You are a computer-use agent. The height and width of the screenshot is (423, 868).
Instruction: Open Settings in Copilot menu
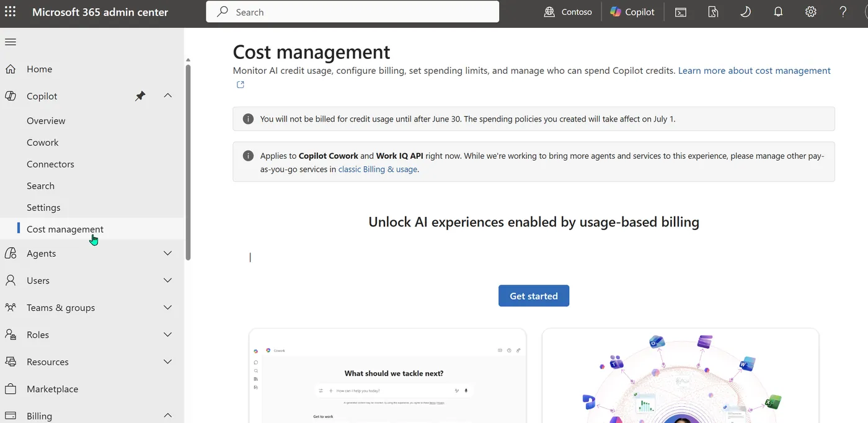pos(43,208)
